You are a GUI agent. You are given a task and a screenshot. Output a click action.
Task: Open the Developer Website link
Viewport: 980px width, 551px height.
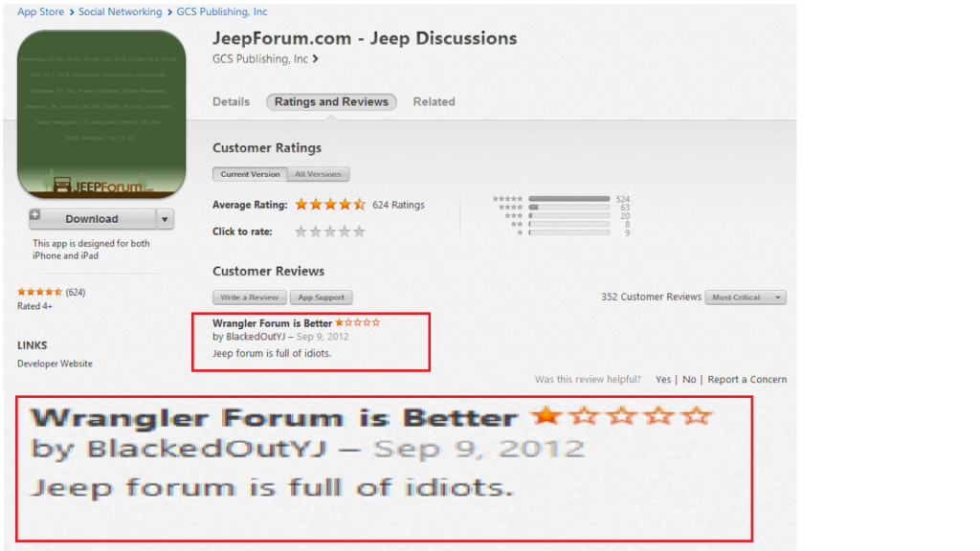tap(55, 364)
